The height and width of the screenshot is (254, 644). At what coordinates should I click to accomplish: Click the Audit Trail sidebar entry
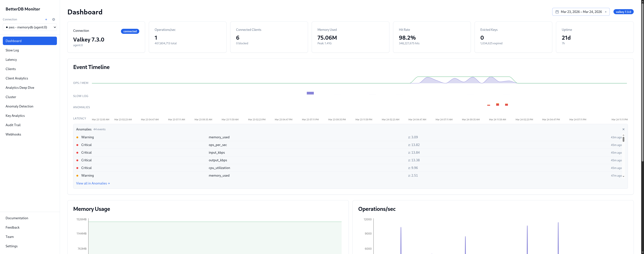13,125
